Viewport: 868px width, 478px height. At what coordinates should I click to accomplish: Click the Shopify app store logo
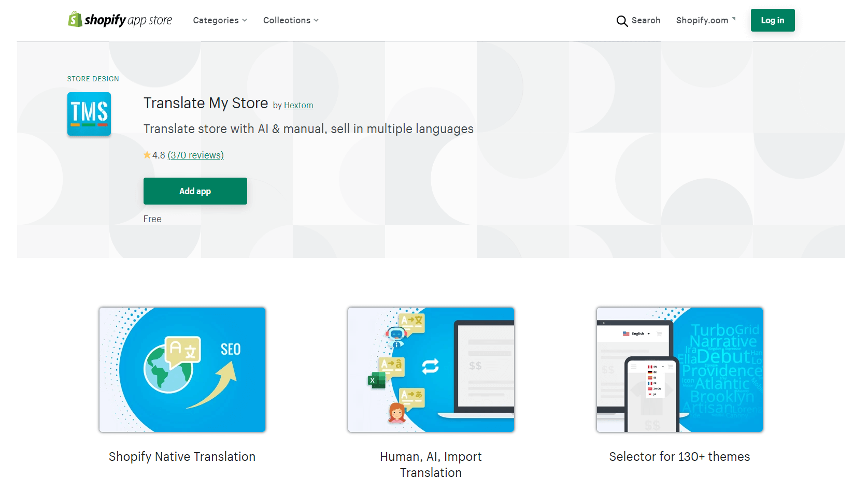tap(120, 20)
